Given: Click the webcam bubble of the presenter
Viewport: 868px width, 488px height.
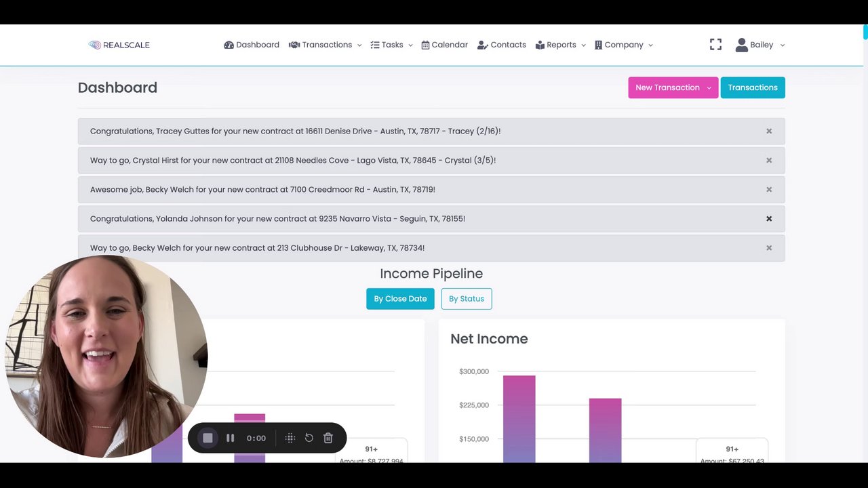Looking at the screenshot, I should [x=106, y=356].
